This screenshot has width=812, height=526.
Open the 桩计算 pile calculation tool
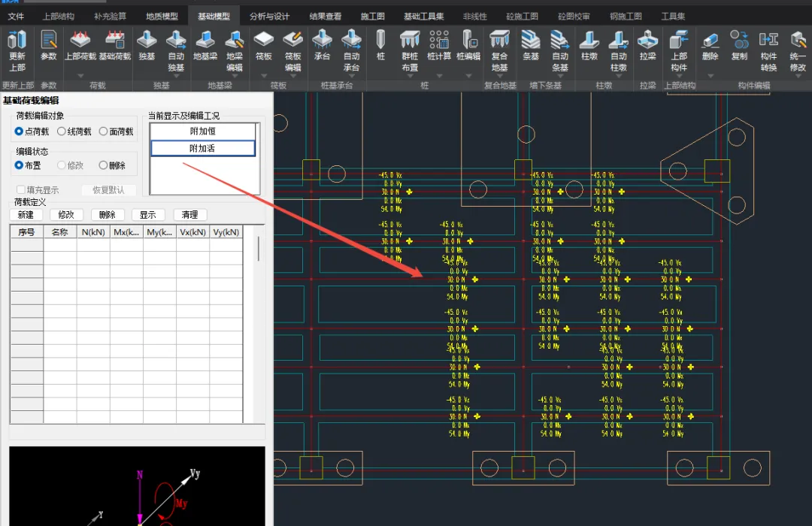tap(439, 46)
